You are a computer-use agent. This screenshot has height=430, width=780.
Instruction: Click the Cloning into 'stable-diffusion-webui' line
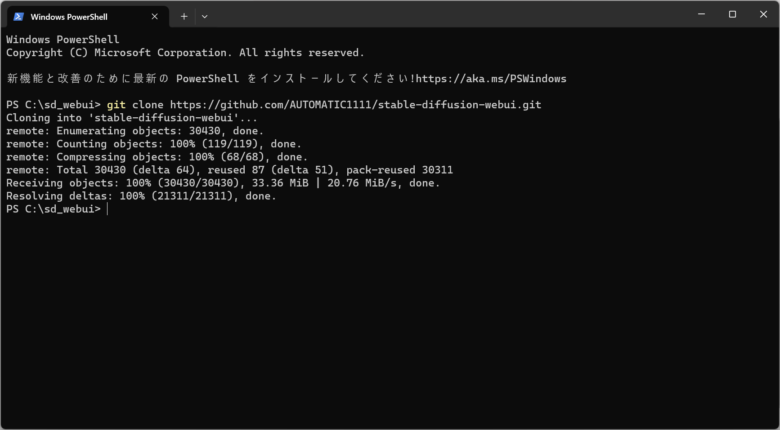[x=132, y=118]
